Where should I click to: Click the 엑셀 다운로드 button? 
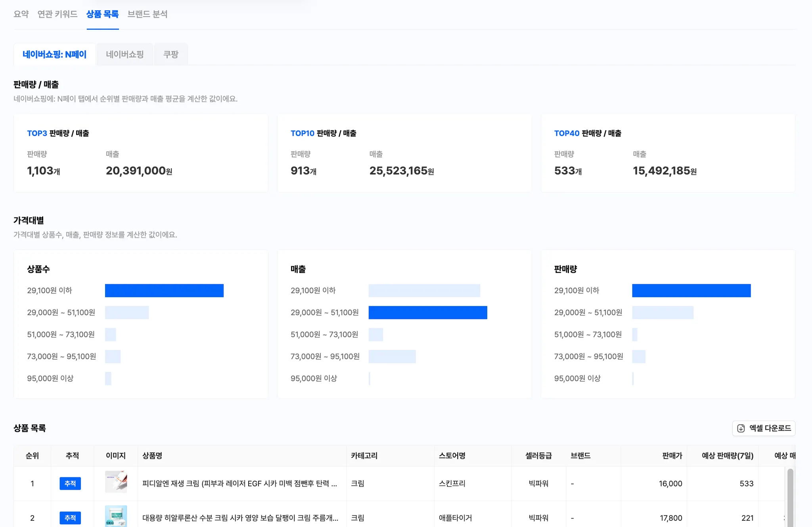point(770,428)
